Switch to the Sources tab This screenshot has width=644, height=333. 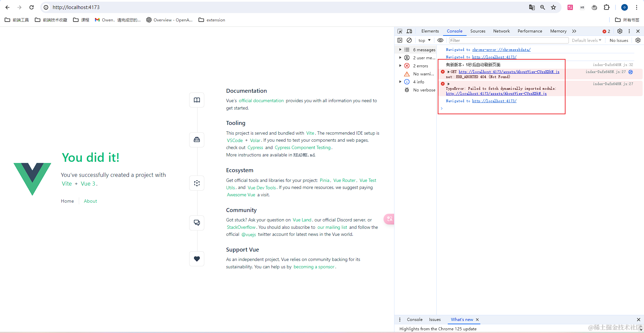(x=478, y=31)
